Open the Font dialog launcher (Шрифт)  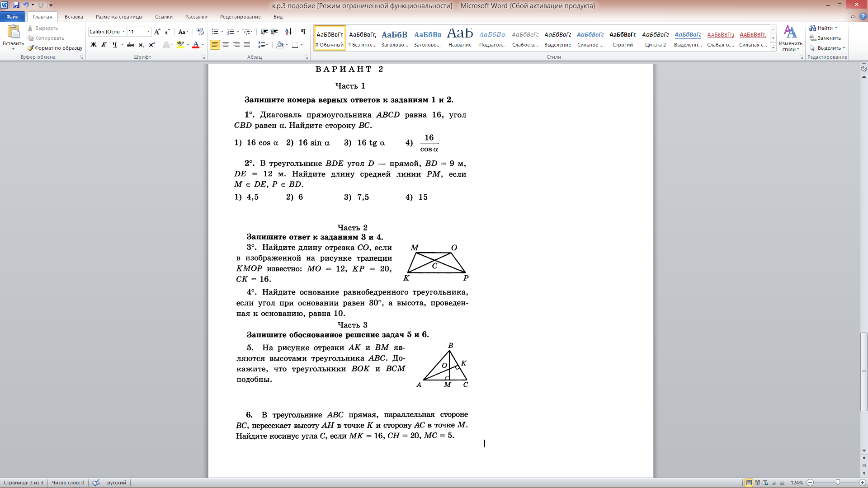point(203,57)
